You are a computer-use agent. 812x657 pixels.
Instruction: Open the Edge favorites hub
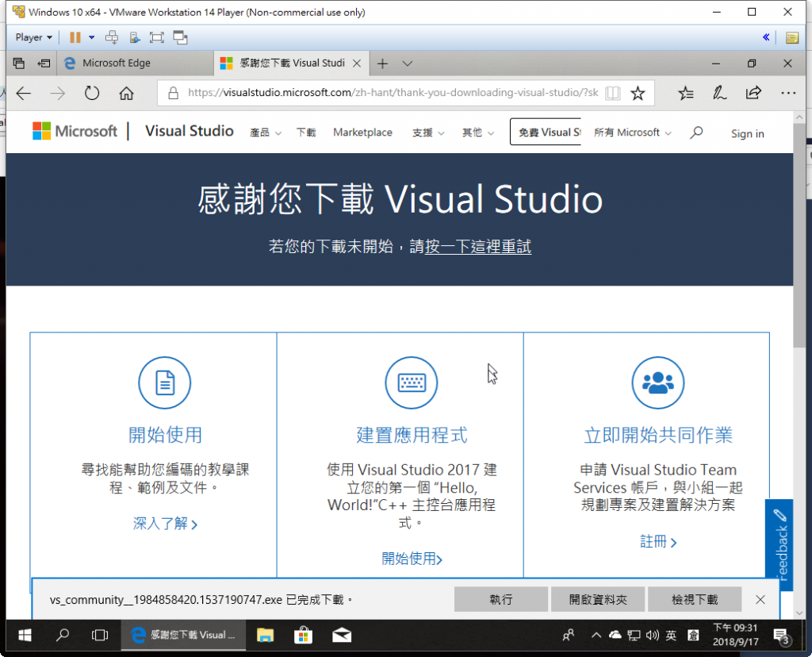coord(686,94)
